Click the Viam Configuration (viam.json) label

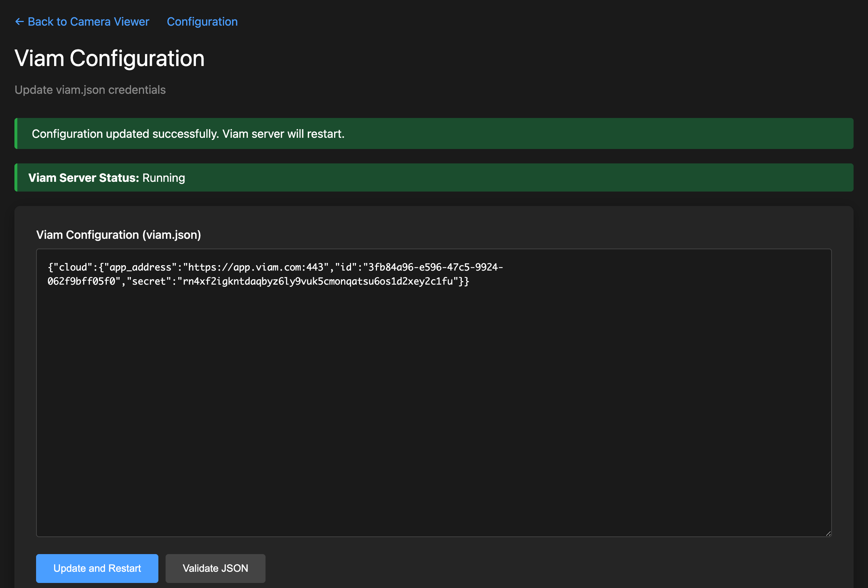pyautogui.click(x=118, y=234)
